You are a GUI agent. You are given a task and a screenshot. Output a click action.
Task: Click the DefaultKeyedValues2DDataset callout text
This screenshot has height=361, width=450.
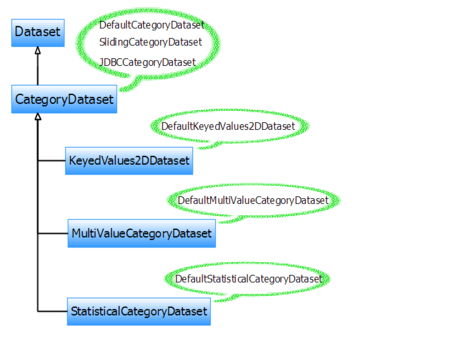coord(228,126)
